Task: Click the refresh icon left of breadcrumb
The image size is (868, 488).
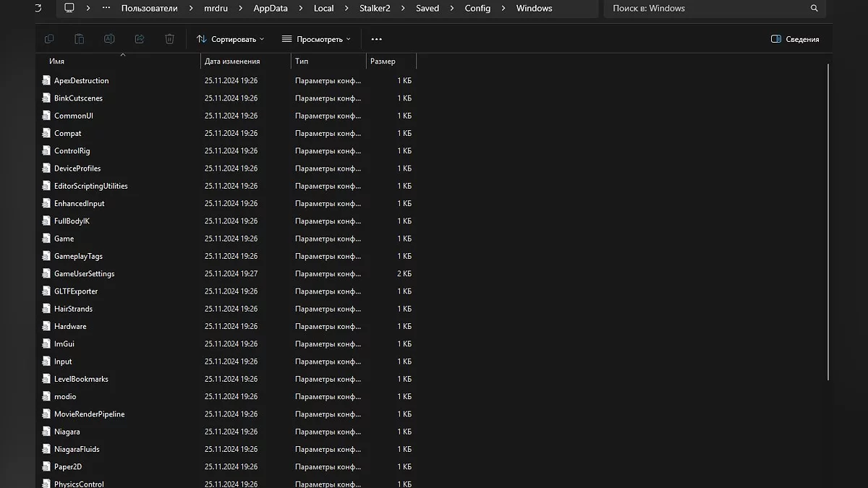Action: 38,9
